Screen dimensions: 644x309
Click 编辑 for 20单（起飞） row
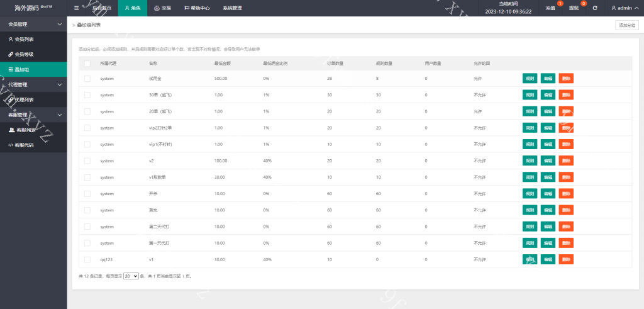coord(548,111)
